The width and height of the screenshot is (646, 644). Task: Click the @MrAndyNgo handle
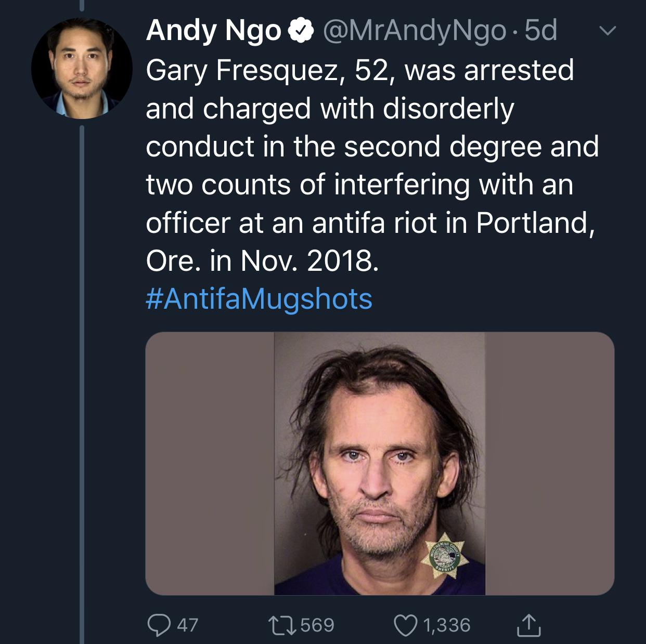[x=414, y=31]
